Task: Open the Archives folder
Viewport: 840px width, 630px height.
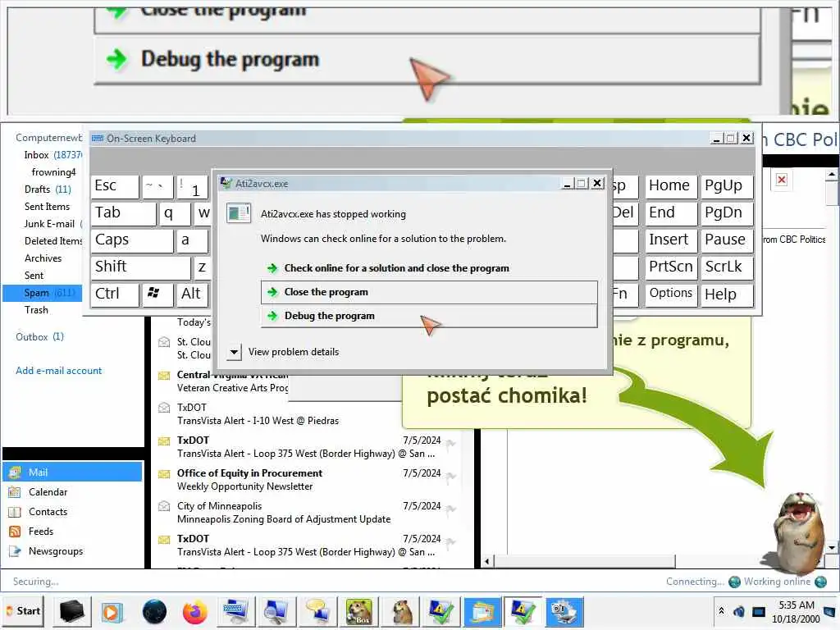Action: tap(43, 258)
